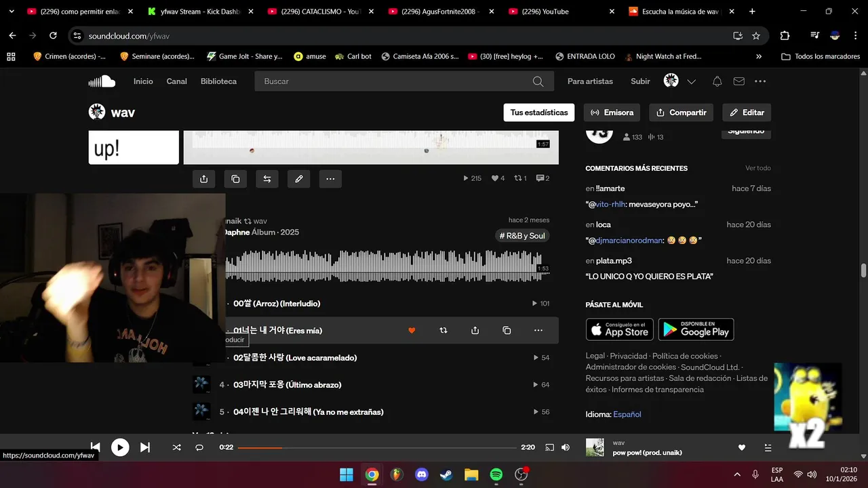Expand user avatar dropdown chevron
The image size is (868, 488).
(691, 81)
